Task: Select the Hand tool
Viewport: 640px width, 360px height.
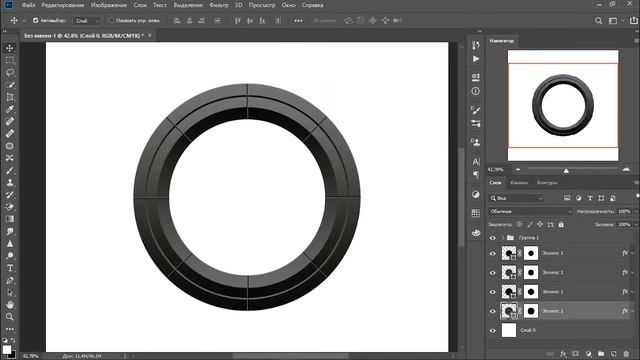Action: click(x=10, y=304)
